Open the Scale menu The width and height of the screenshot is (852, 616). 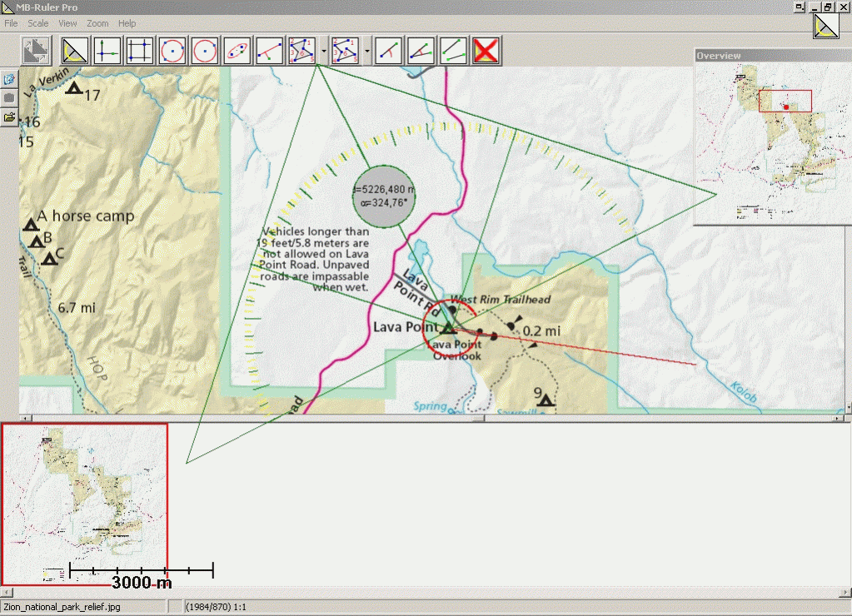(x=38, y=23)
